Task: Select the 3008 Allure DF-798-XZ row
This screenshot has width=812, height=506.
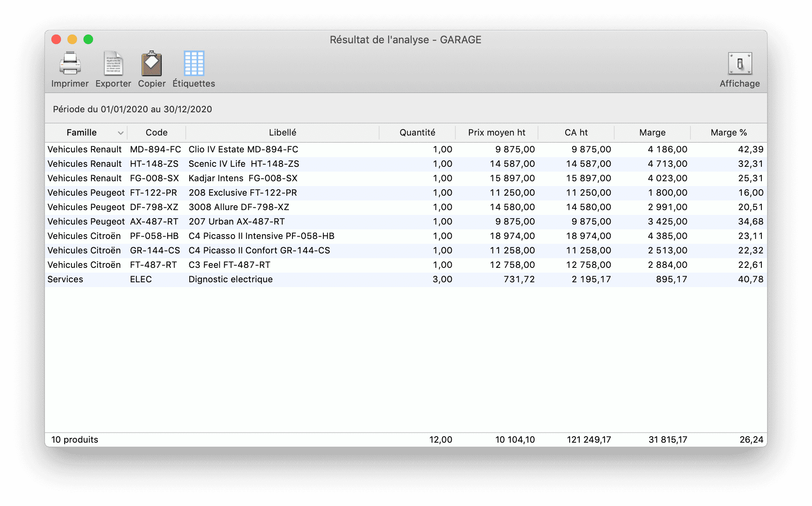Action: click(x=406, y=207)
